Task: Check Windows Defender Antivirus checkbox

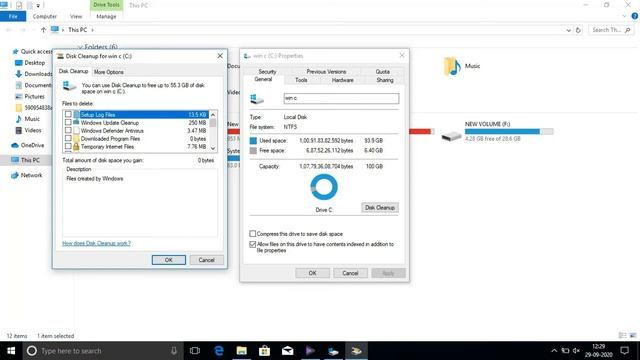Action: (x=68, y=131)
